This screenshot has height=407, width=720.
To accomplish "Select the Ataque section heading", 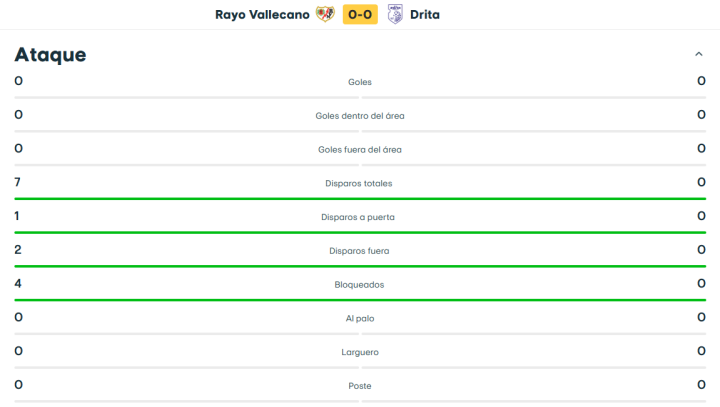I will click(50, 55).
